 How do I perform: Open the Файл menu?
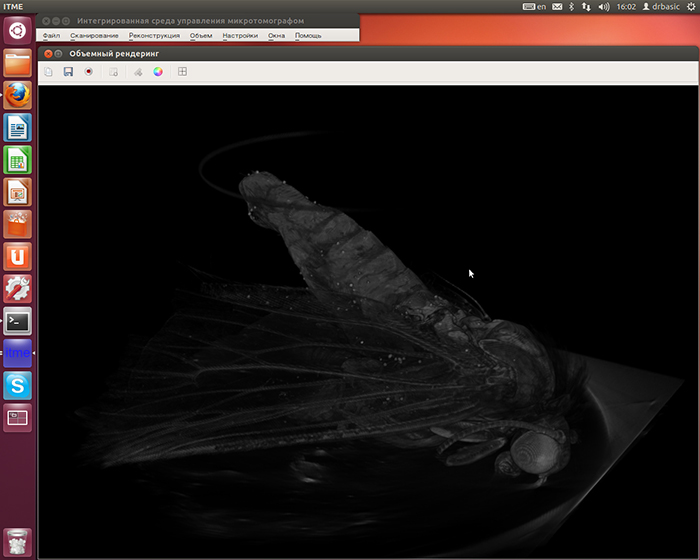click(x=51, y=36)
